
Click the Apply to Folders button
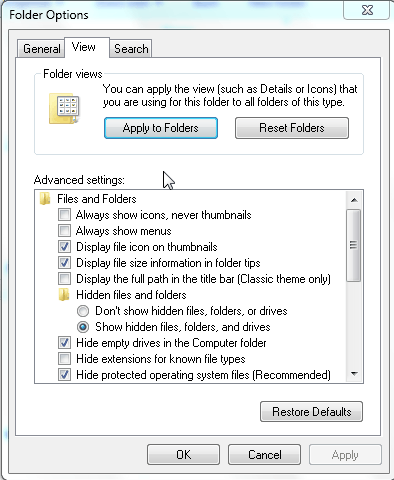[161, 128]
